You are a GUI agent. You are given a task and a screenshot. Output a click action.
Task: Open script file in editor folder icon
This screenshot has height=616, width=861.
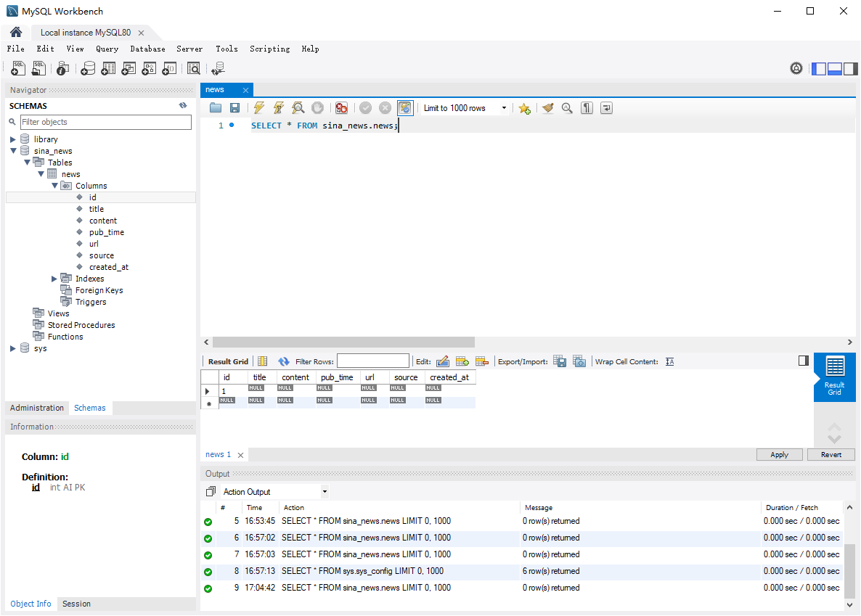coord(215,108)
